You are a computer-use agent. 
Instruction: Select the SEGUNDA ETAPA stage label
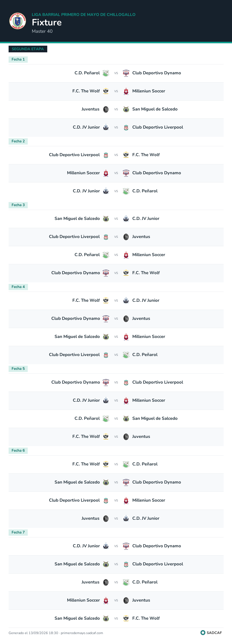click(x=28, y=49)
